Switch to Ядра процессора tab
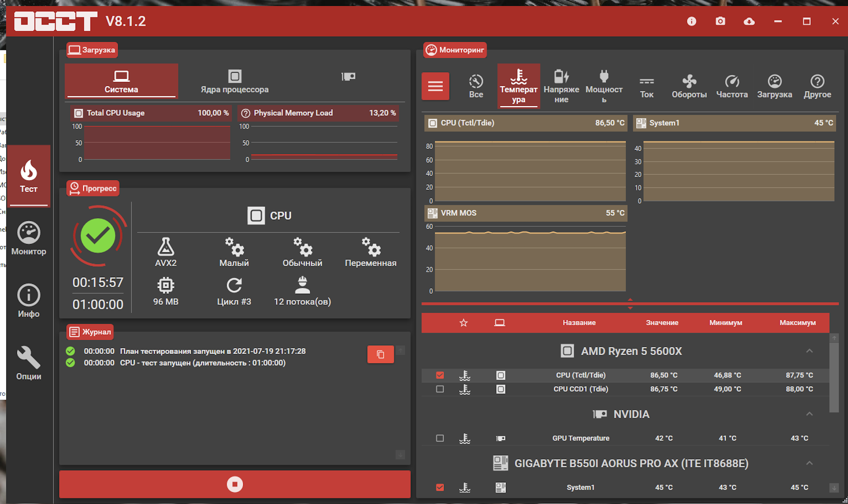The width and height of the screenshot is (848, 504). (234, 82)
